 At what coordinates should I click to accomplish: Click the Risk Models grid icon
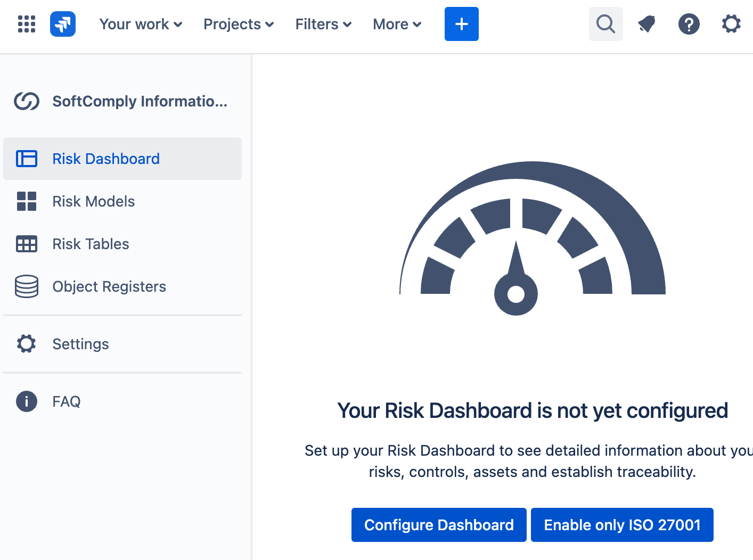coord(27,201)
